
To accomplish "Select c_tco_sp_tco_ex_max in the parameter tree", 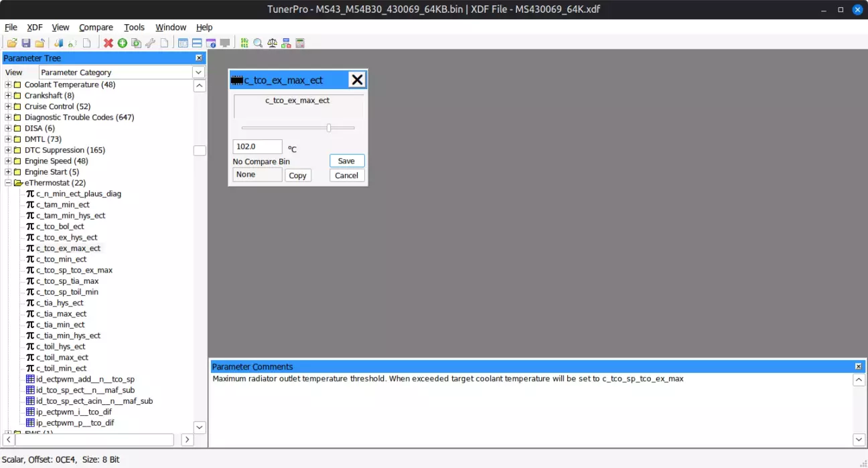I will 74,270.
